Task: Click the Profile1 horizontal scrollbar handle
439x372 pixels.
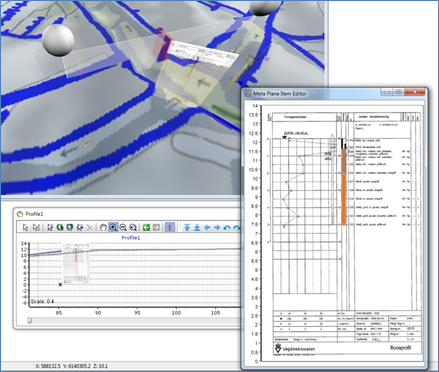Action: (29, 320)
